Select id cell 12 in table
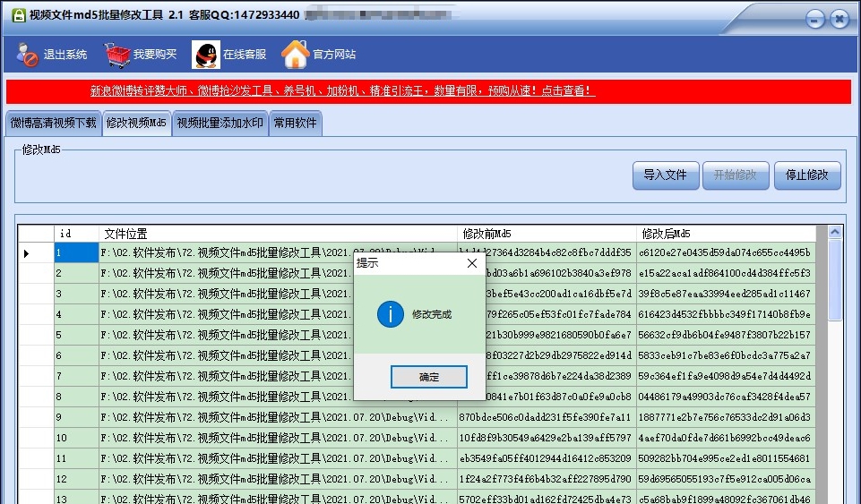This screenshot has height=504, width=861. (x=76, y=479)
